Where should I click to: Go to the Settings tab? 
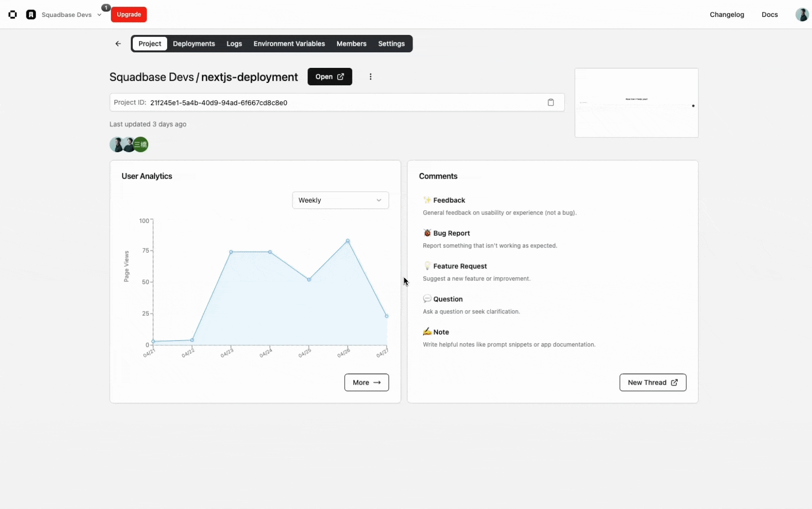coord(391,44)
